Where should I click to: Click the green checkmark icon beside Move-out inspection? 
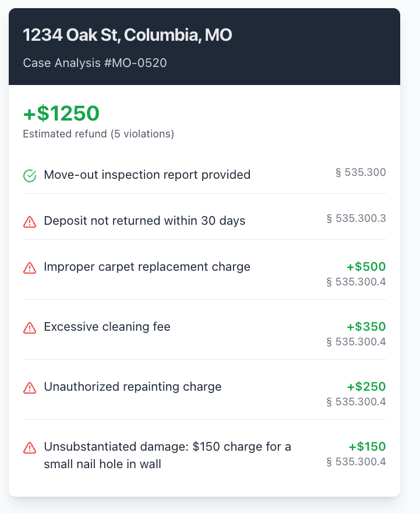click(30, 176)
